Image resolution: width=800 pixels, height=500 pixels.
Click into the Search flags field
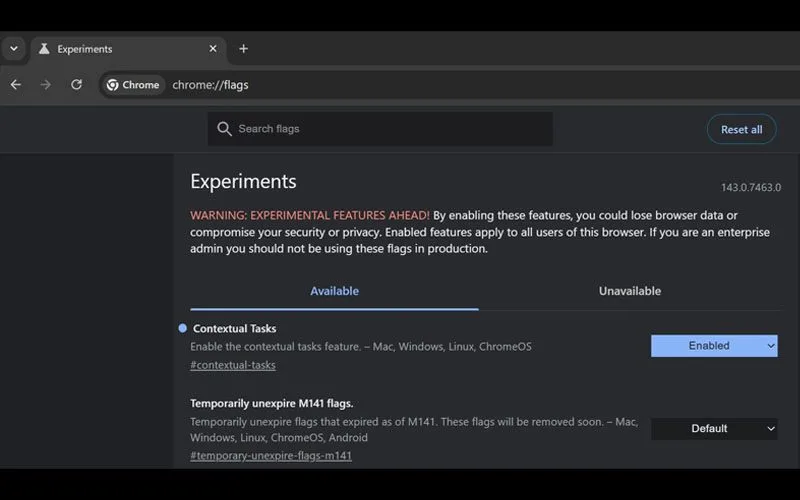coord(390,129)
